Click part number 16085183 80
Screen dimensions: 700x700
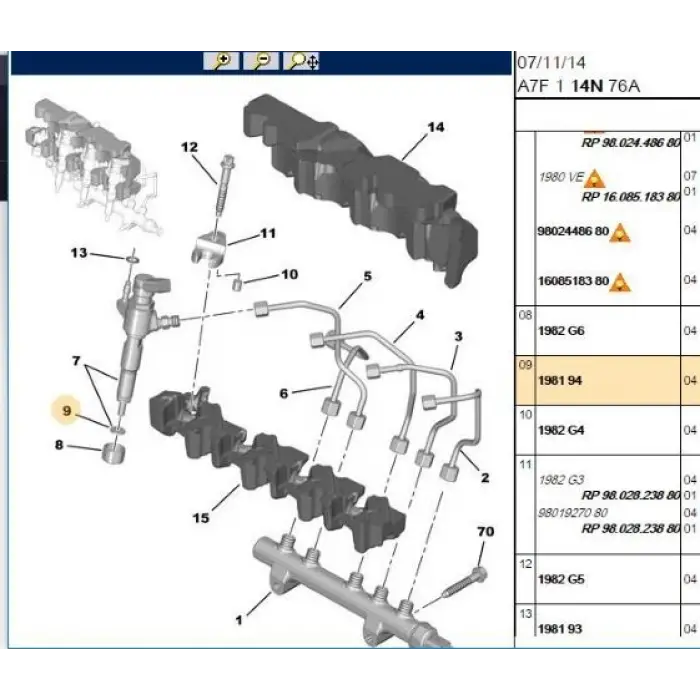[573, 281]
